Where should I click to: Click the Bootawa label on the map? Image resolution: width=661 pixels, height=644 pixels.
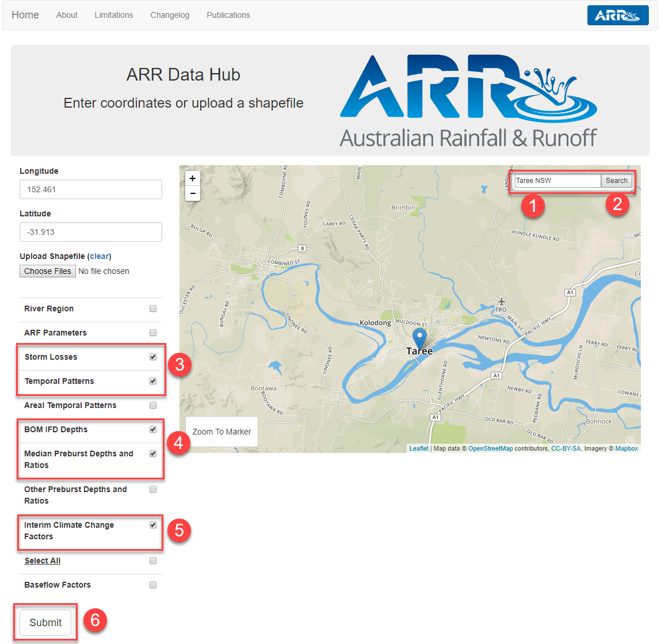point(264,388)
